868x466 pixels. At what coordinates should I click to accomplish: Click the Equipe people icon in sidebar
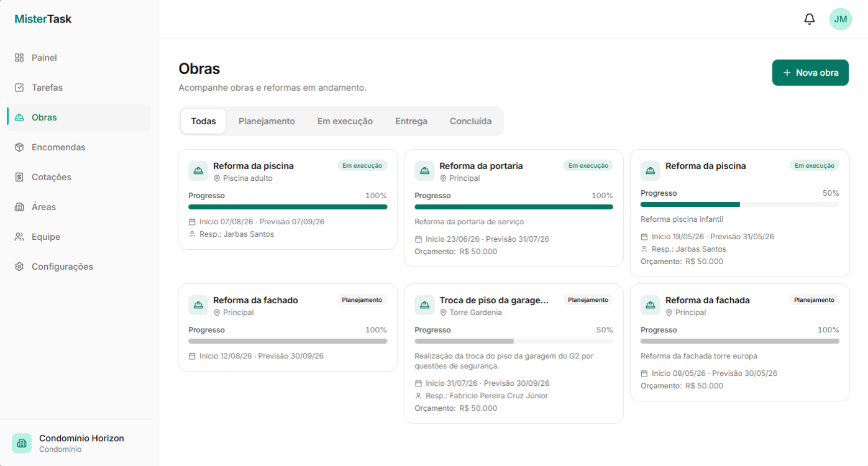[19, 237]
